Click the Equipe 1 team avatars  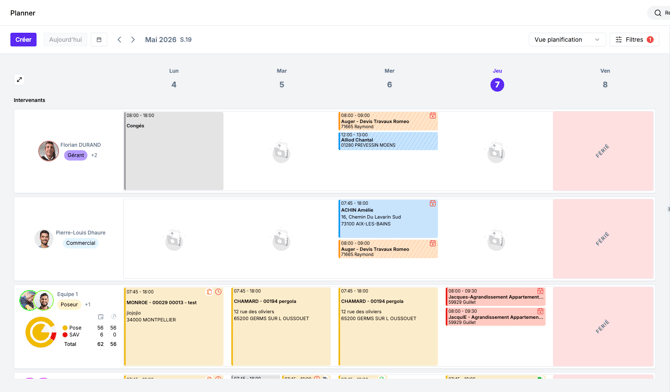[36, 301]
